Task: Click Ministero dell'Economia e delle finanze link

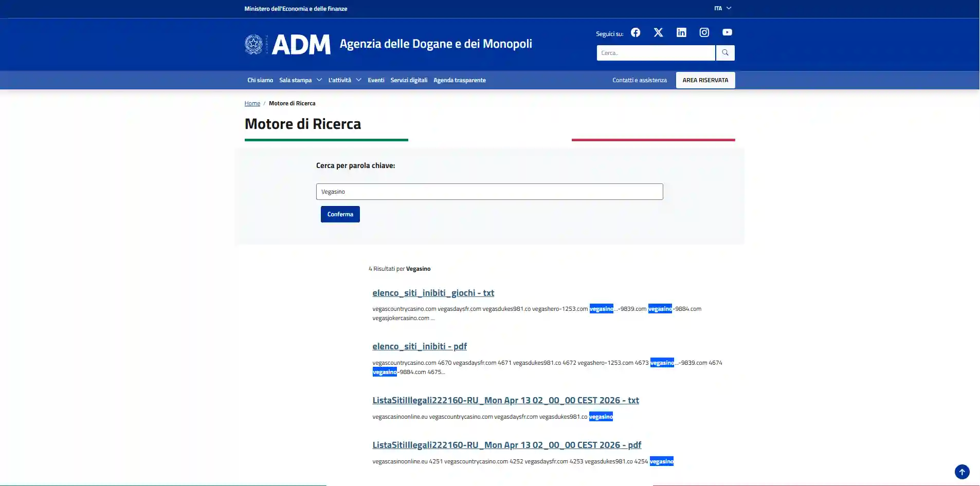Action: click(x=296, y=9)
